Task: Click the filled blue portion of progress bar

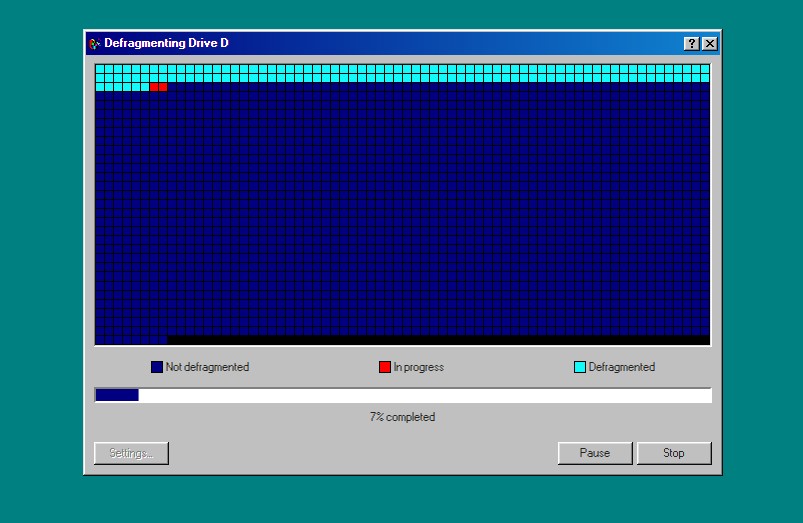Action: pyautogui.click(x=117, y=395)
